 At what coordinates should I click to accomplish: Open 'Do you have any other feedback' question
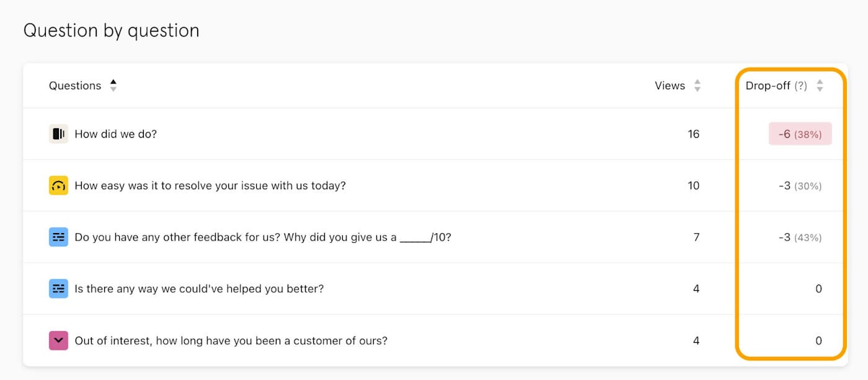pyautogui.click(x=262, y=237)
